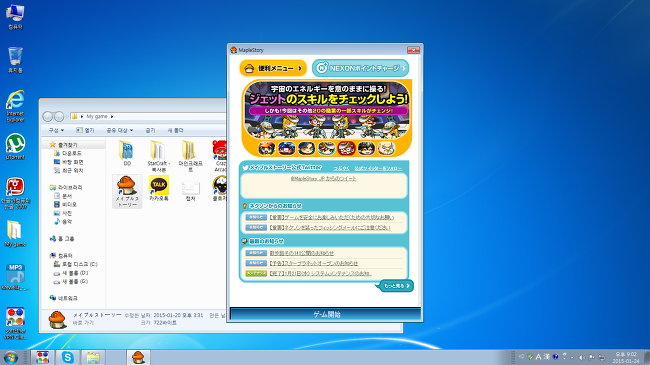The width and height of the screenshot is (650, 365).
Task: Open the Hangul 2007 desktop shortcut
Action: tap(15, 193)
